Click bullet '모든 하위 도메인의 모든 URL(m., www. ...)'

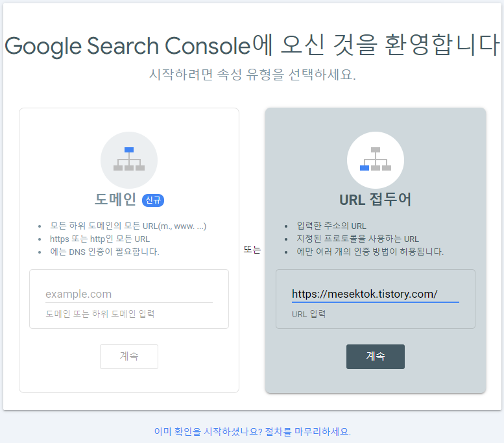click(128, 226)
